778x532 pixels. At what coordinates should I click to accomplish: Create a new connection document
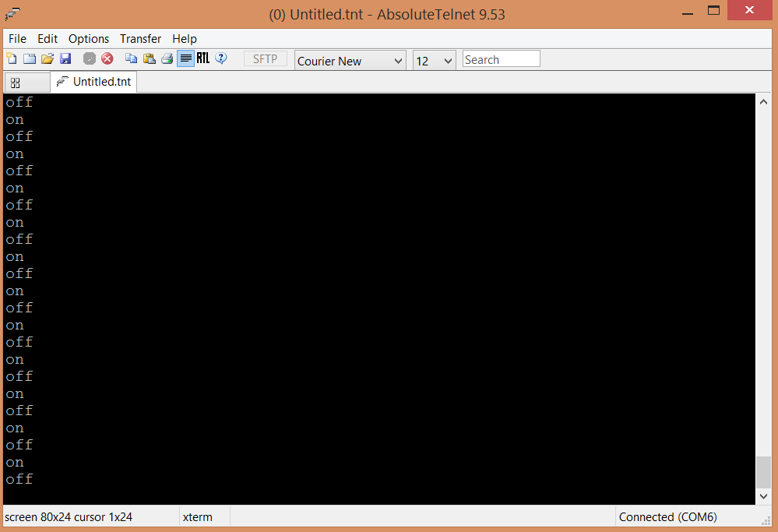[12, 58]
